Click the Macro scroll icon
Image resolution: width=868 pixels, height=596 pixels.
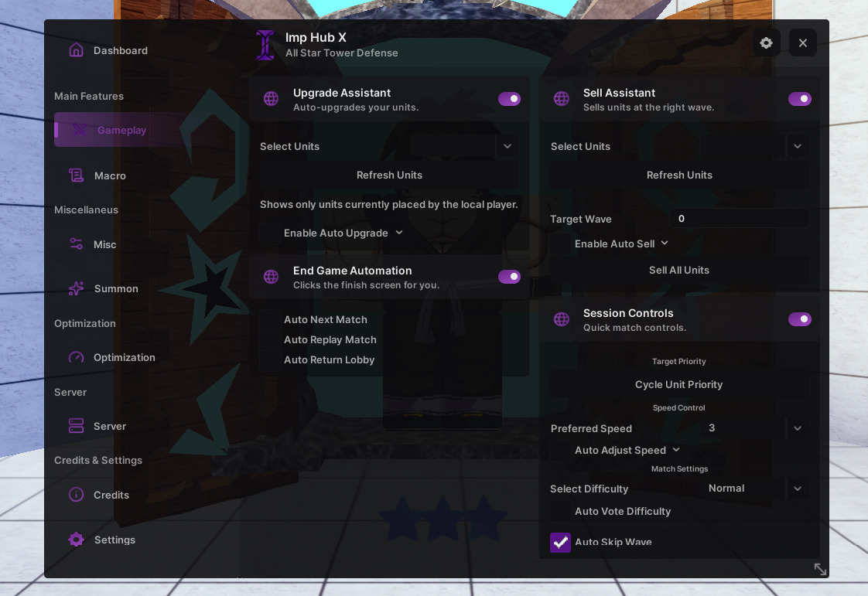pyautogui.click(x=77, y=175)
